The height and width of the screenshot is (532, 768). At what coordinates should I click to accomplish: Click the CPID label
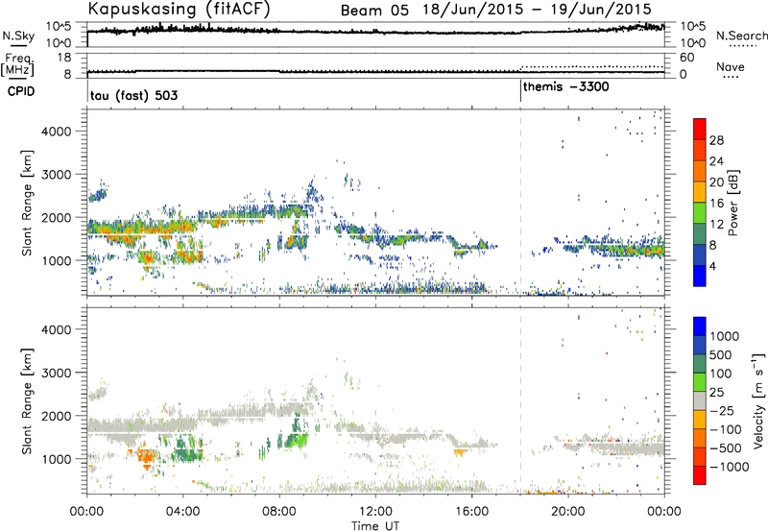click(21, 91)
